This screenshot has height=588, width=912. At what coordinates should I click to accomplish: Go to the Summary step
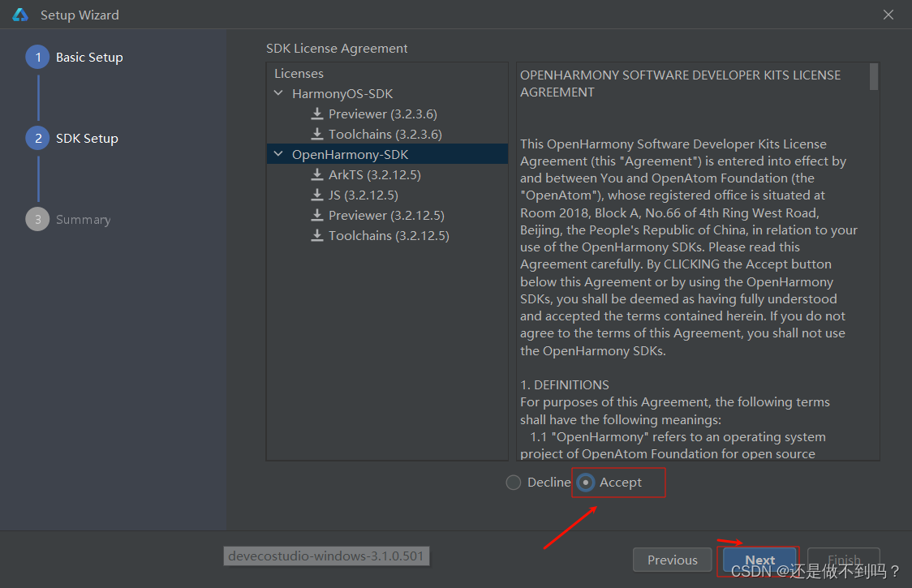tap(84, 220)
